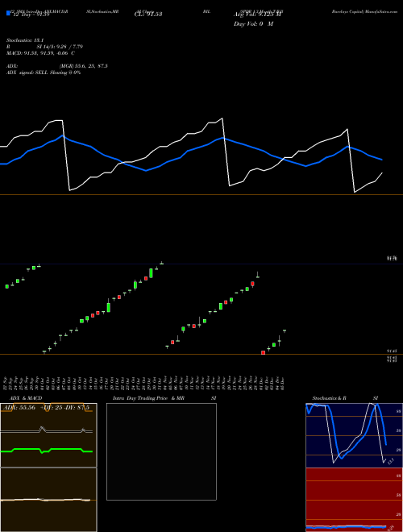Click the red RSI sub-panel

pos(354,500)
